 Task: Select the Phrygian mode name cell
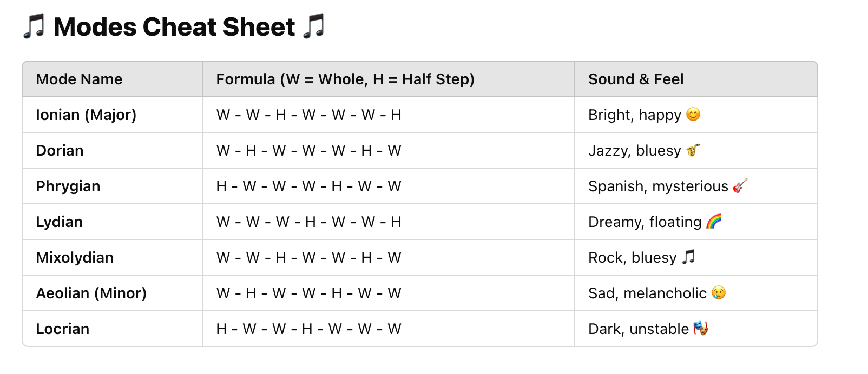[68, 186]
